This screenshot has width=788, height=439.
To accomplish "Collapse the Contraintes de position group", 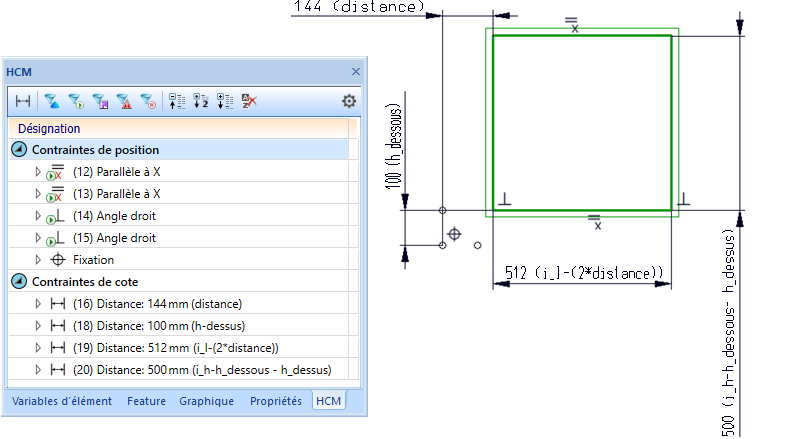I will (19, 150).
